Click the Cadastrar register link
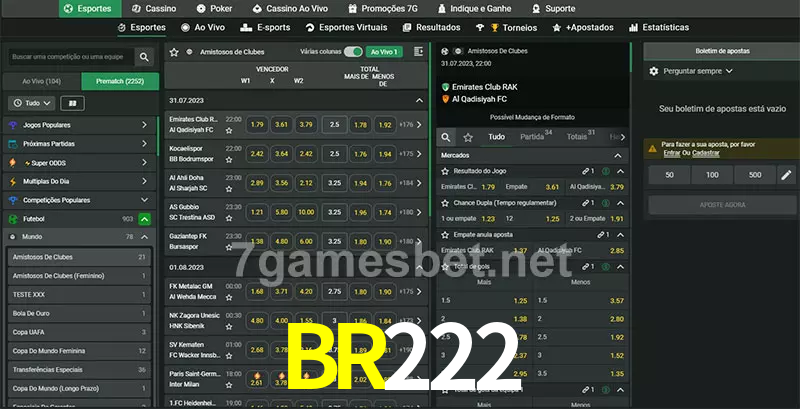Image resolution: width=800 pixels, height=409 pixels. point(706,153)
